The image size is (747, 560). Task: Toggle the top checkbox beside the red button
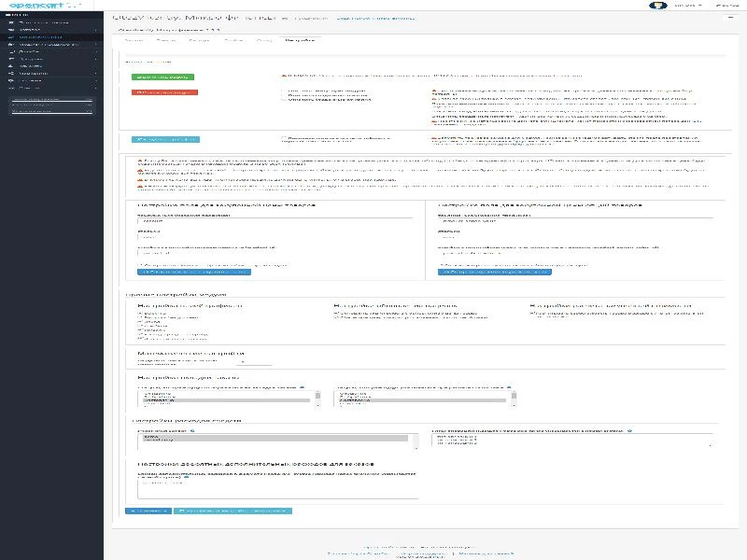[x=284, y=91]
